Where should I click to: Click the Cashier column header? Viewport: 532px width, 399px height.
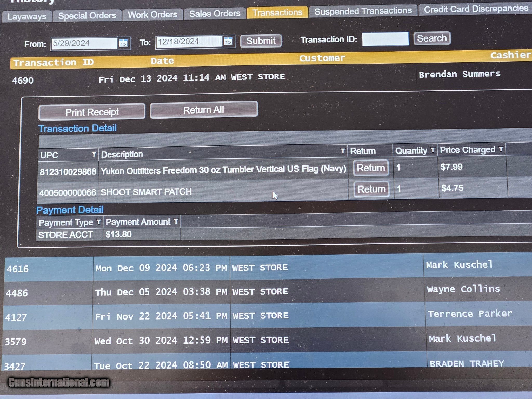tap(510, 55)
